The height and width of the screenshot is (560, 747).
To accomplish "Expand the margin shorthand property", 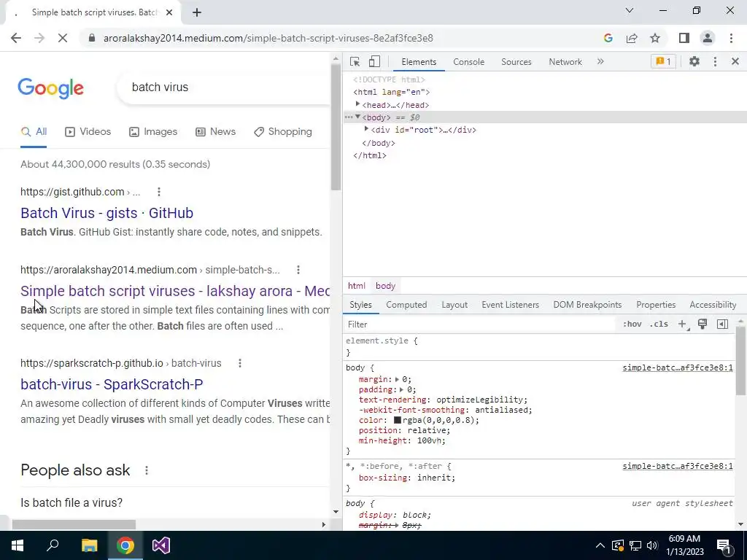I will point(398,379).
